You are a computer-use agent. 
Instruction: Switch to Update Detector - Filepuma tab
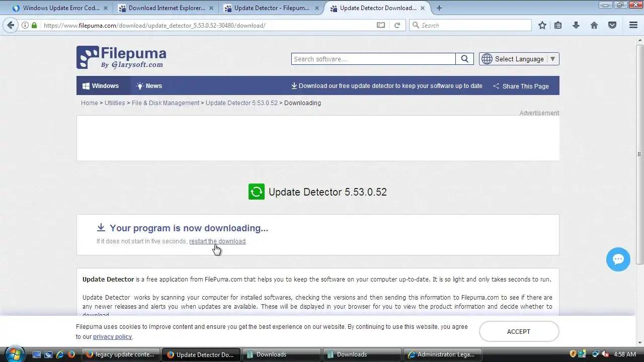click(272, 8)
